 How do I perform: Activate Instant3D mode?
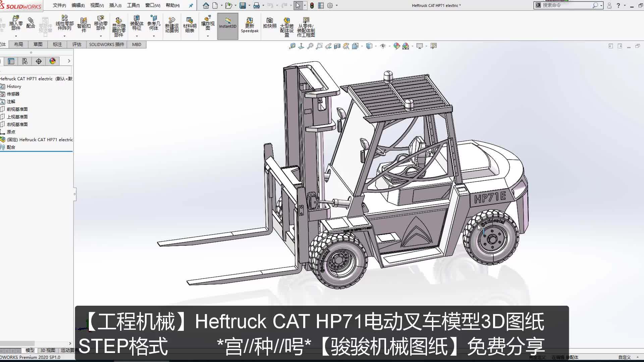pos(227,24)
